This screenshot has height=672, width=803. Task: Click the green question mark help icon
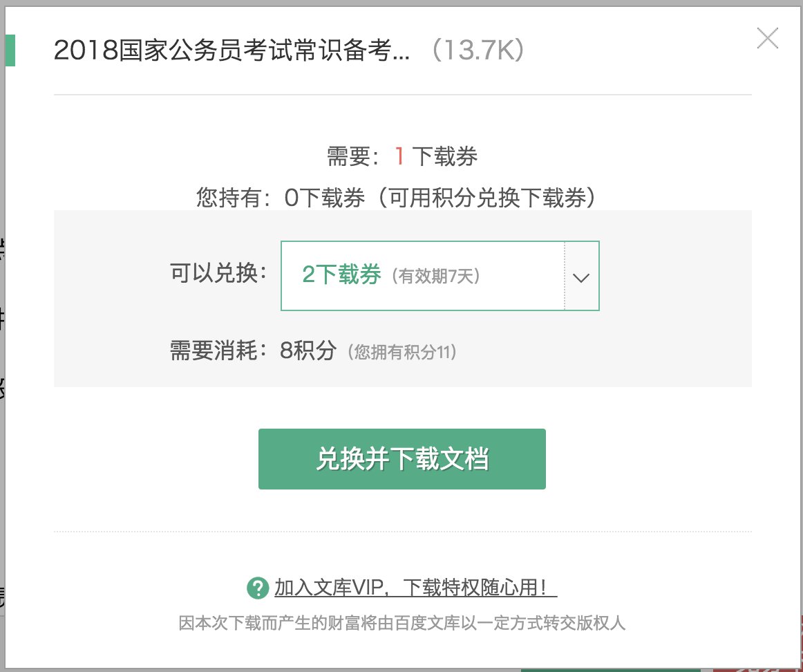(256, 588)
